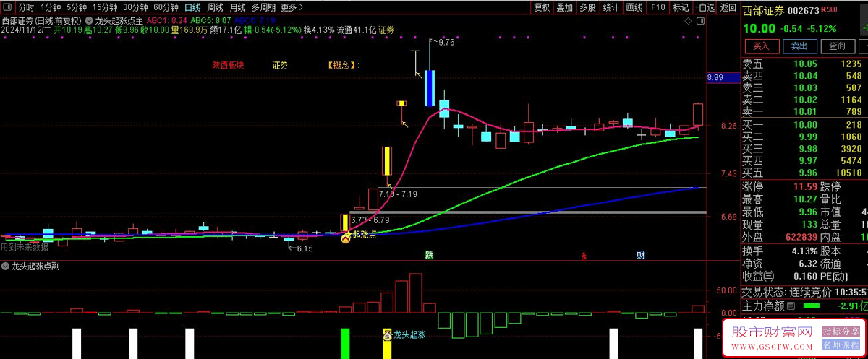The height and width of the screenshot is (359, 868).
Task: Open F10 company information
Action: [x=658, y=7]
